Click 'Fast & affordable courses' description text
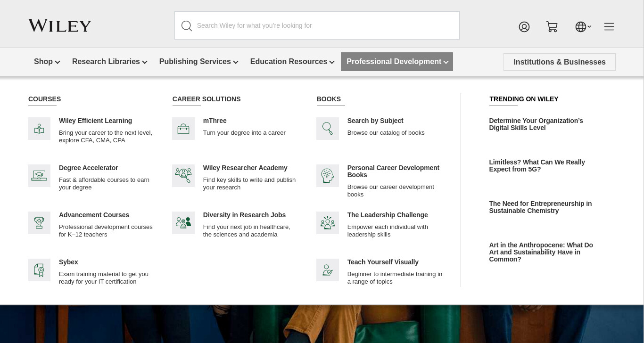This screenshot has width=644, height=343. [x=104, y=184]
